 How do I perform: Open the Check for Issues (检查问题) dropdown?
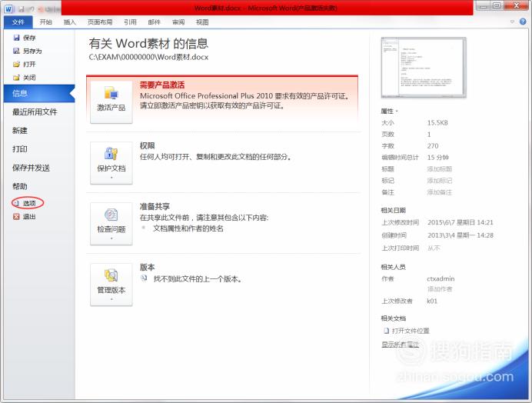(x=111, y=224)
